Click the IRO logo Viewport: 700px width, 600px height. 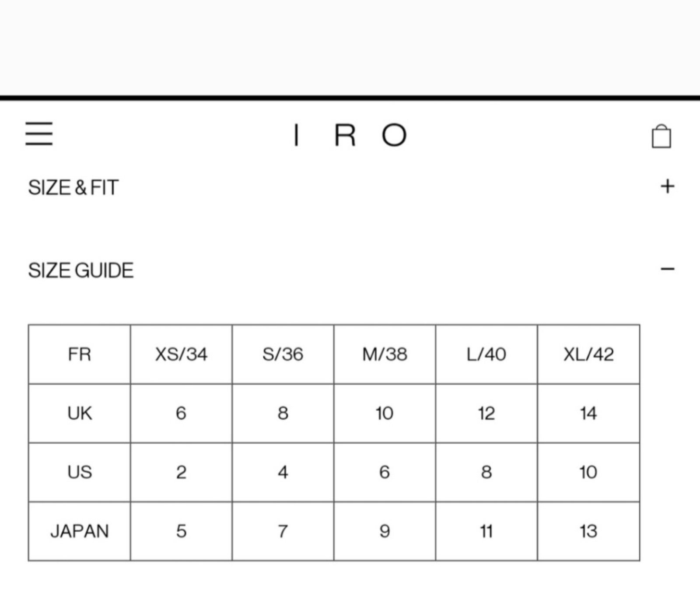[x=350, y=135]
